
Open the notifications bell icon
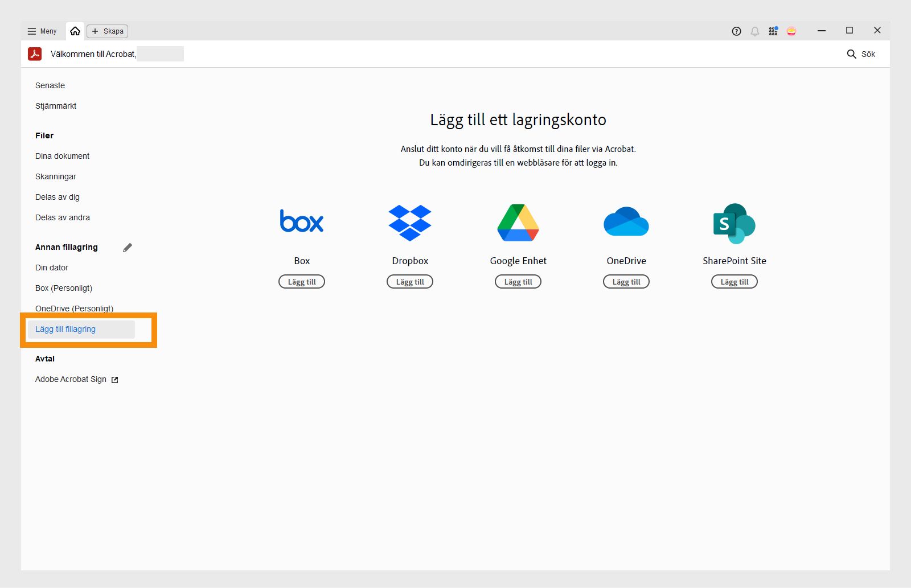pos(755,32)
